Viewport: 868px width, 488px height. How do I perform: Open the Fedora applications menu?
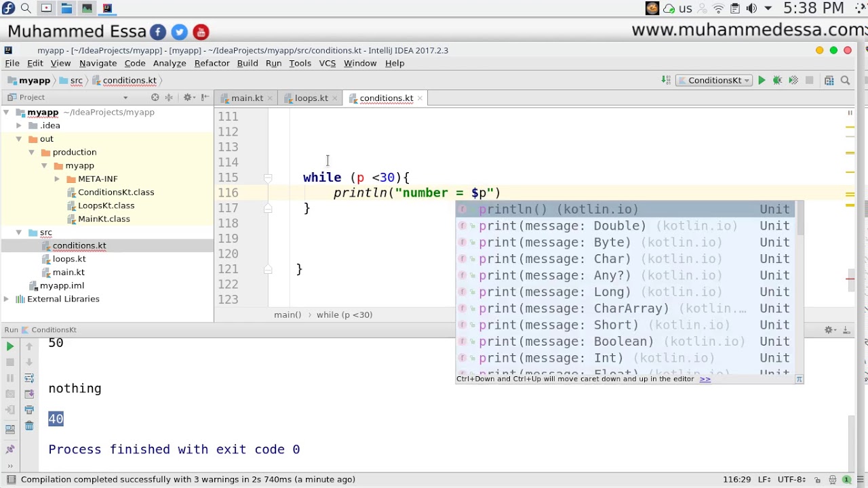point(7,8)
